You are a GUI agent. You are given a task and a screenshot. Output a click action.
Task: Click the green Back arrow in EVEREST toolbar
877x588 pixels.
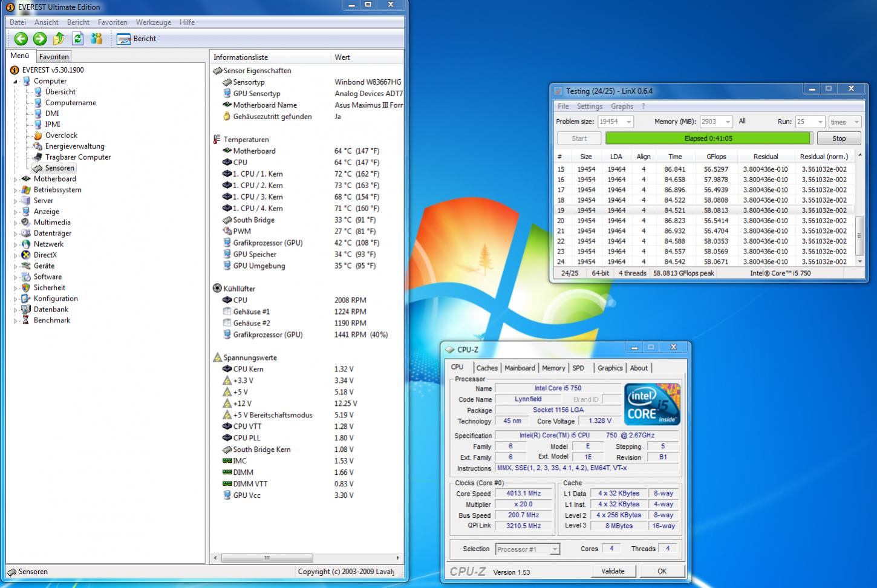point(21,39)
